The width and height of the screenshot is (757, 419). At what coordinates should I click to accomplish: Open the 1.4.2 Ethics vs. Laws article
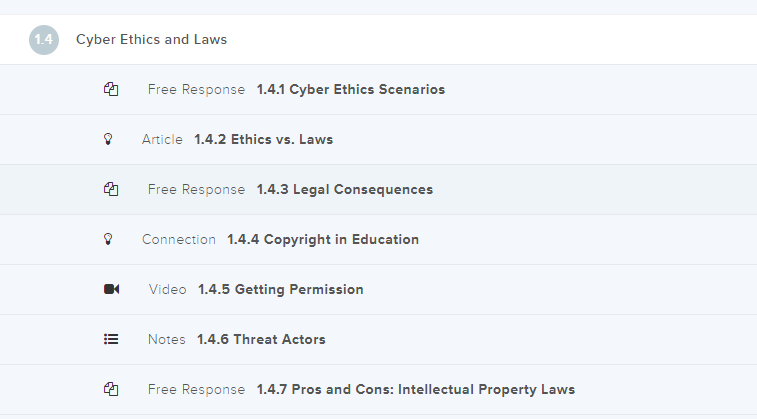pyautogui.click(x=264, y=140)
